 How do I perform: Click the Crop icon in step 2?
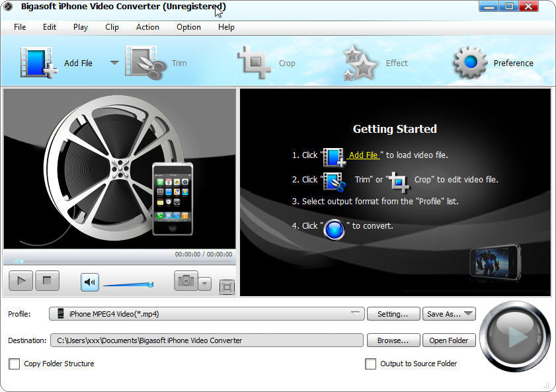(x=399, y=182)
